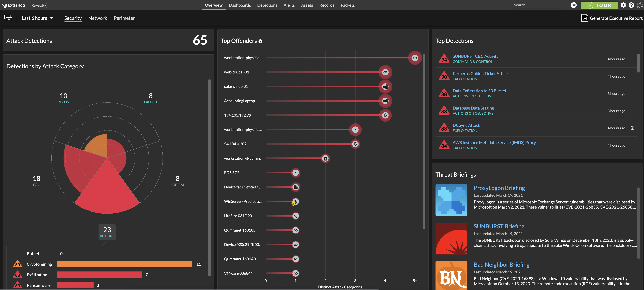Open the dashboard dock panel icon
The image size is (644, 290).
click(8, 18)
